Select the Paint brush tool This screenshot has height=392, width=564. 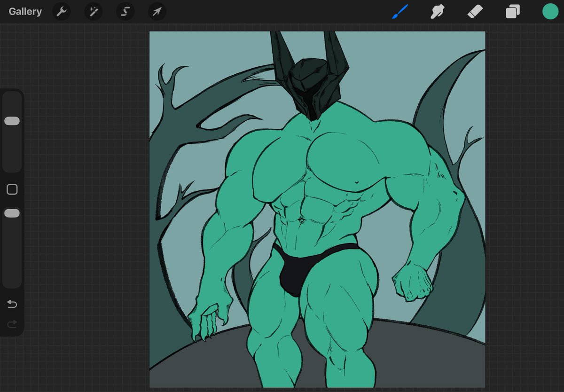pos(400,11)
